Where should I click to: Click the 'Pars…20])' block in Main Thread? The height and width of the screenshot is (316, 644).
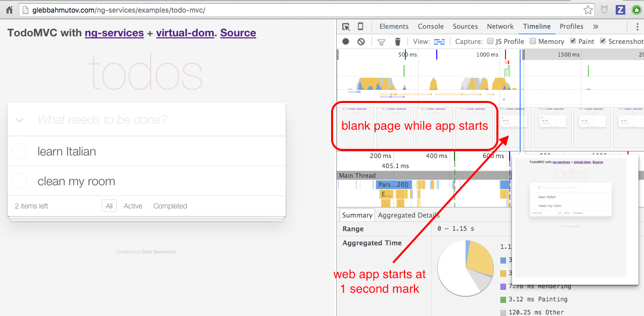(393, 185)
